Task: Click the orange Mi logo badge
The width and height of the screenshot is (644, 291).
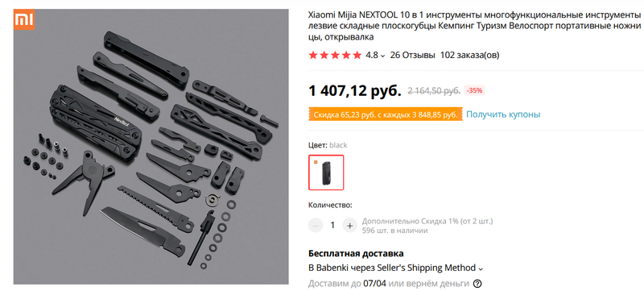Action: tap(24, 19)
